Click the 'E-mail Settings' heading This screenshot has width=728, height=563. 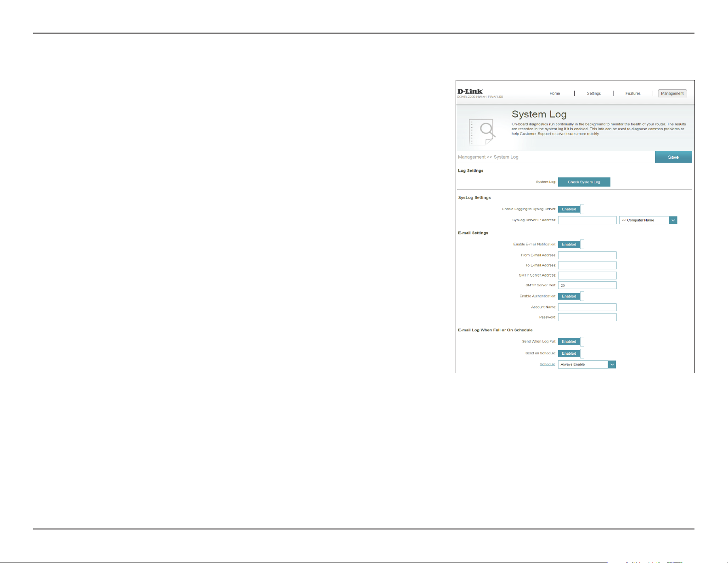(473, 233)
